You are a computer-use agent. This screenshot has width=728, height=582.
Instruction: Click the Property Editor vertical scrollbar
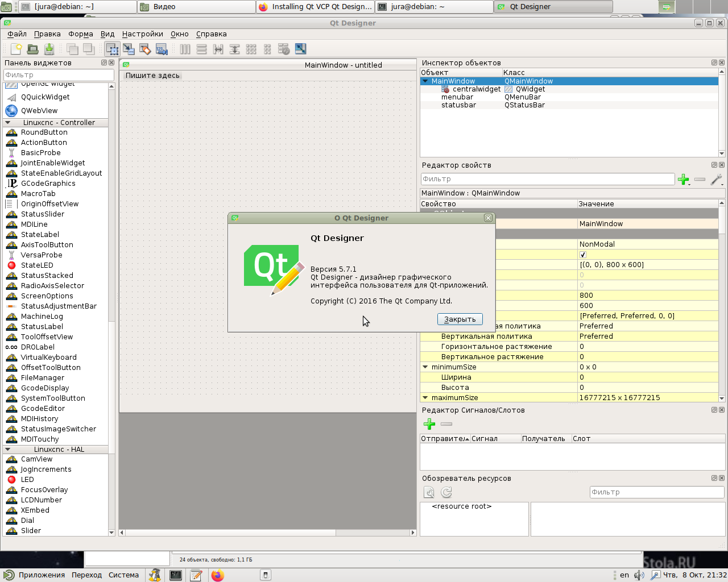(x=722, y=301)
